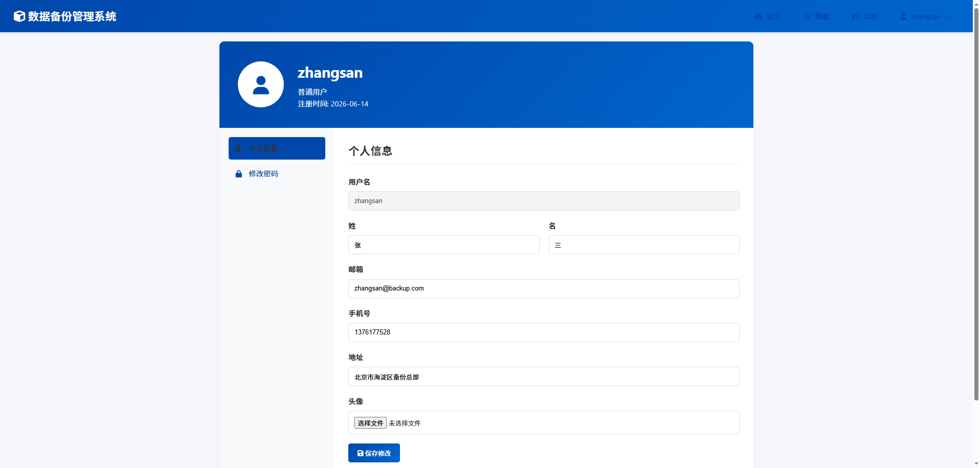
Task: Click the list icon beside 数据
Action: pyautogui.click(x=807, y=16)
